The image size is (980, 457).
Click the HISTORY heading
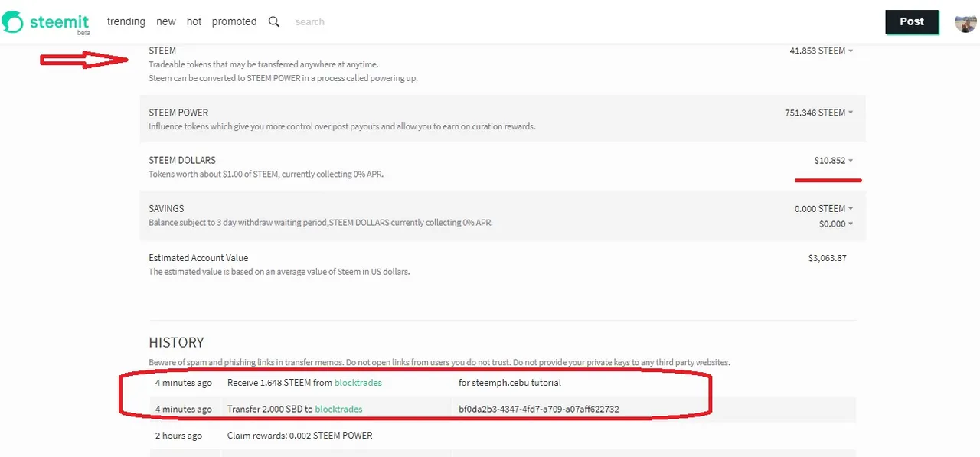click(177, 342)
